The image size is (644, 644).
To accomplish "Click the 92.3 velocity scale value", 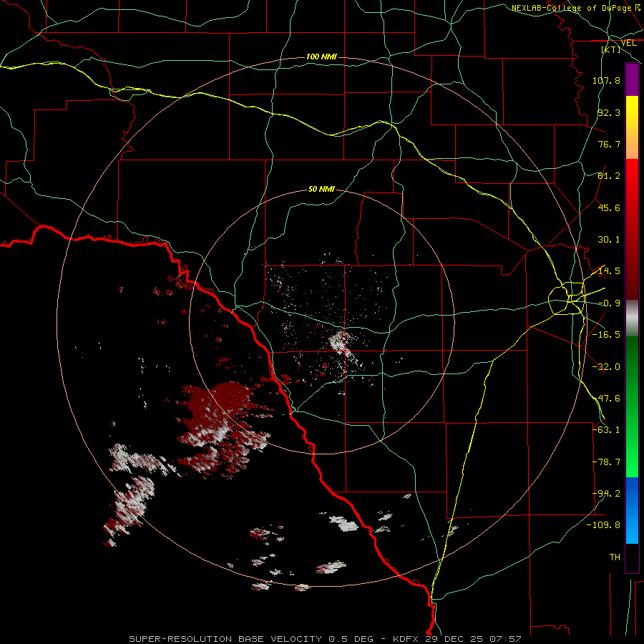I will tap(609, 112).
